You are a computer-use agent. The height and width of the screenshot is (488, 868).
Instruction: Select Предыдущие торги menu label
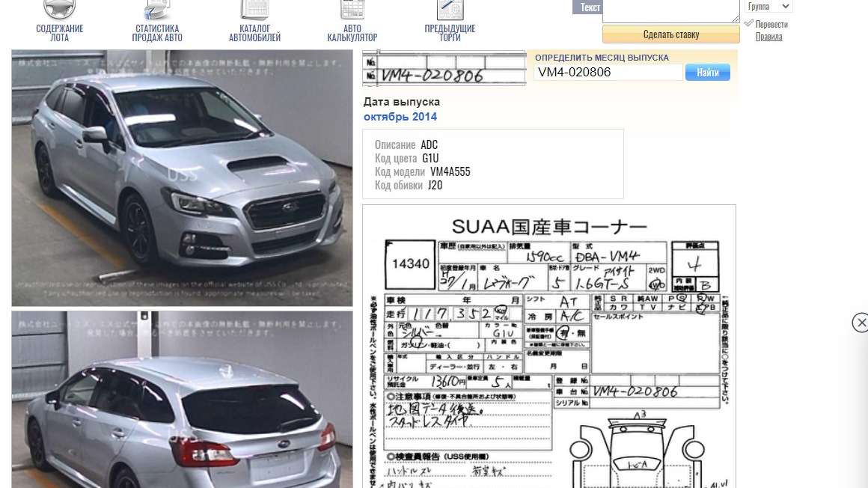pos(450,33)
